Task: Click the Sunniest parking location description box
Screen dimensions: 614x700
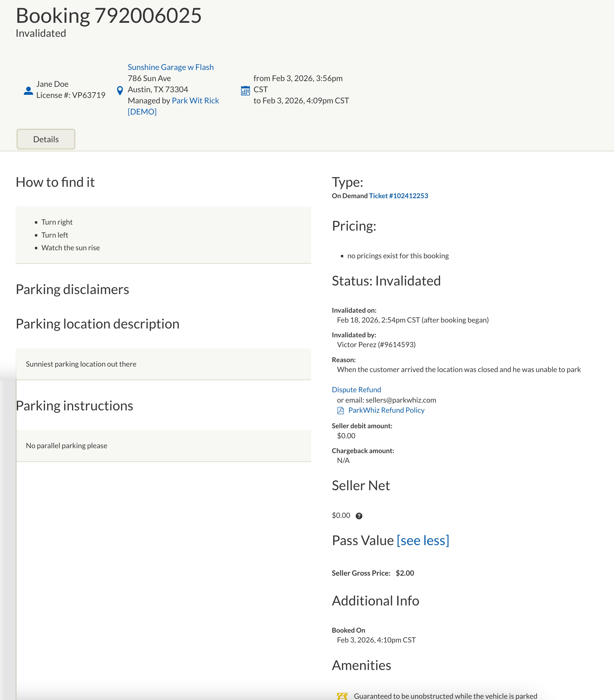Action: [x=163, y=364]
